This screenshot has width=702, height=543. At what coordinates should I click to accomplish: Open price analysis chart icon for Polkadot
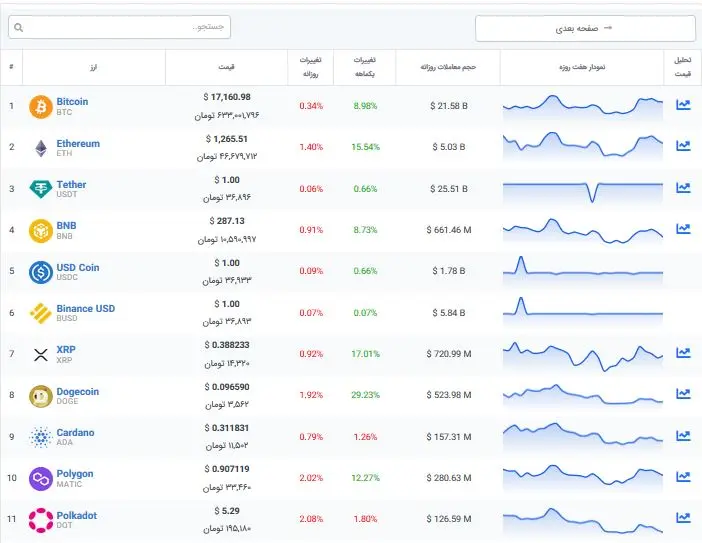click(683, 518)
